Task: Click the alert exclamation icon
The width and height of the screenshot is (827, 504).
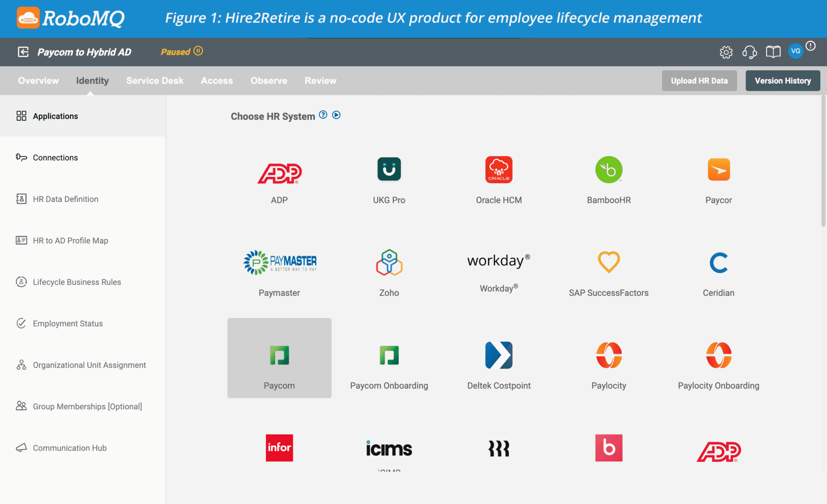Action: 811,46
